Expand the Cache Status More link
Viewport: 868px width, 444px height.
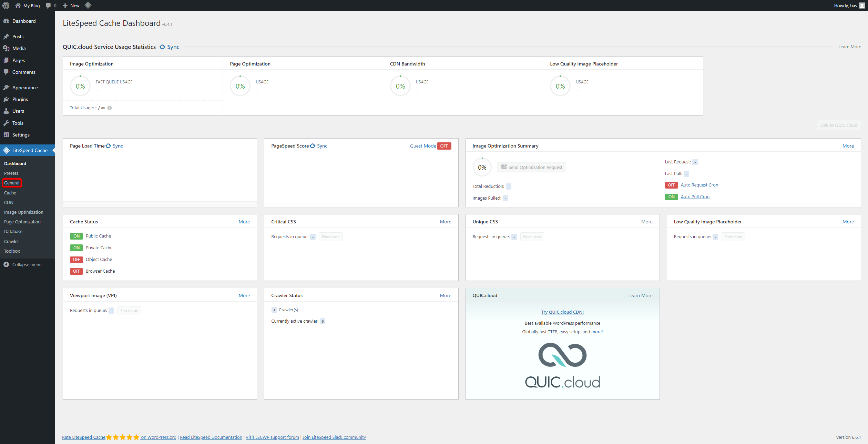[x=244, y=222]
